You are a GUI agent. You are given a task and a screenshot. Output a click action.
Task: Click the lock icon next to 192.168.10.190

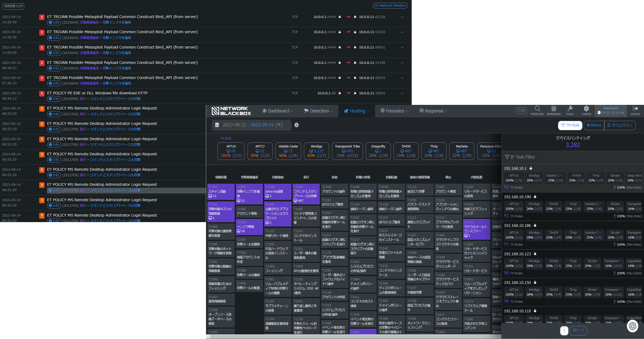point(535,197)
